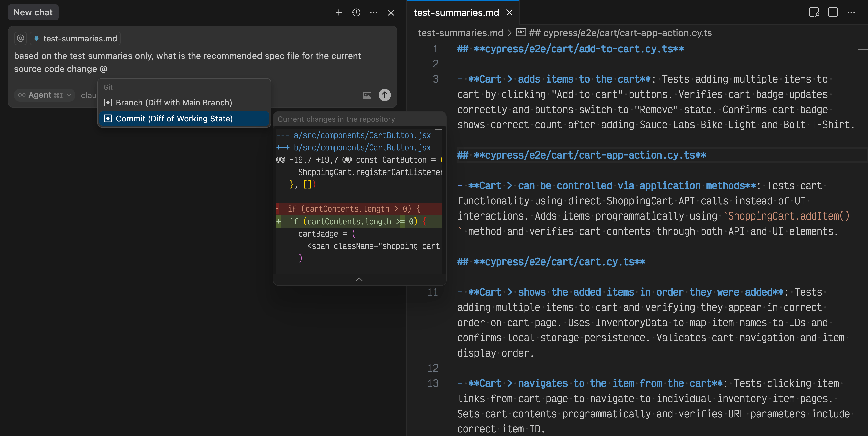Click line number 11 in the gutter
This screenshot has width=868, height=436.
pyautogui.click(x=433, y=292)
